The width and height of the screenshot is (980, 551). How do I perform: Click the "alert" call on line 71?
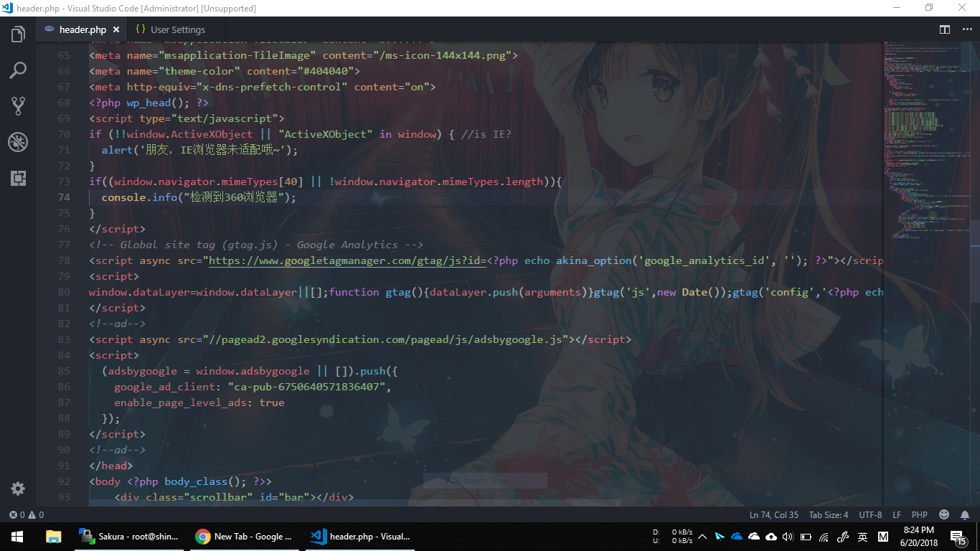(117, 150)
